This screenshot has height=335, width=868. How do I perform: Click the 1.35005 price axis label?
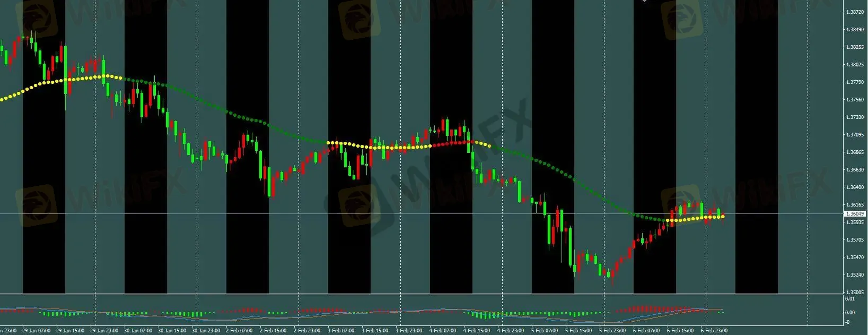[x=855, y=292]
